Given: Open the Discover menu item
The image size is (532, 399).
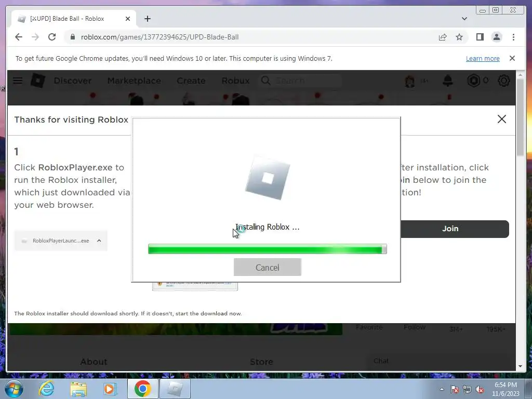Looking at the screenshot, I should 73,81.
